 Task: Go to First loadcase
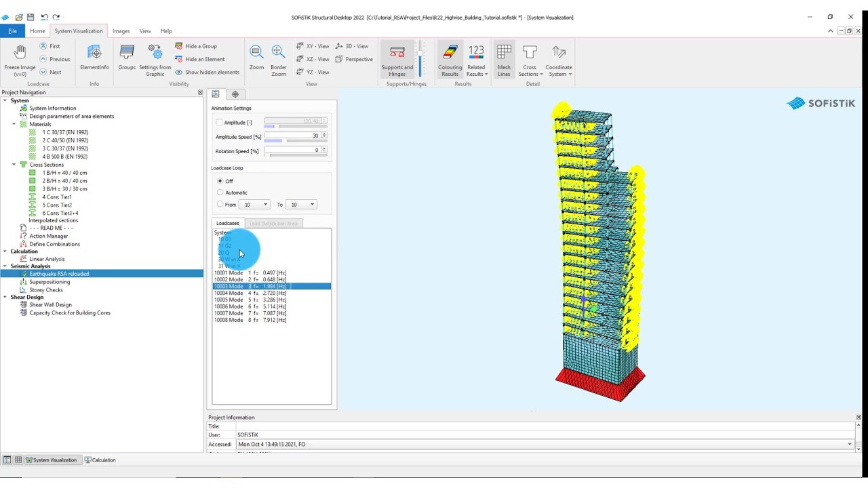coord(50,46)
